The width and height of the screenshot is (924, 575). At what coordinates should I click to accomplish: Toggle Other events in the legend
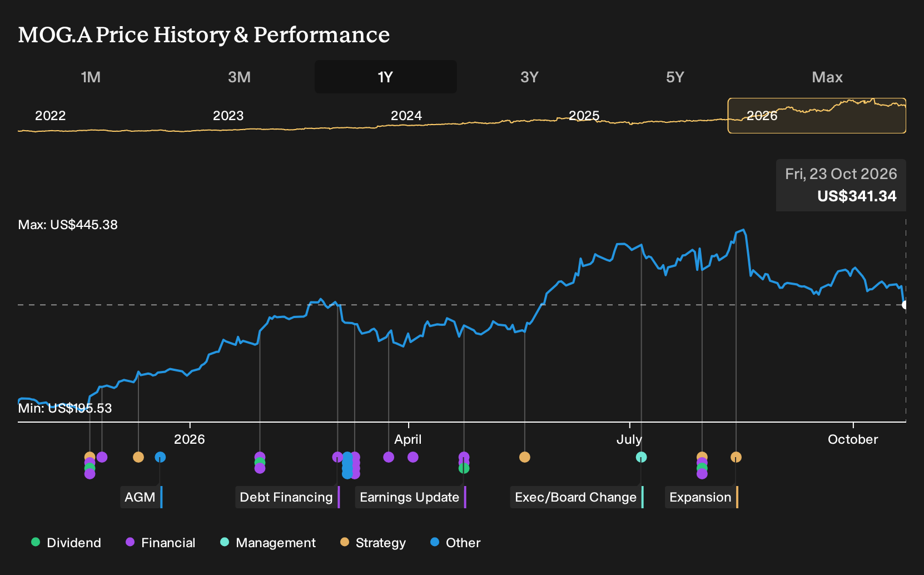click(x=455, y=543)
